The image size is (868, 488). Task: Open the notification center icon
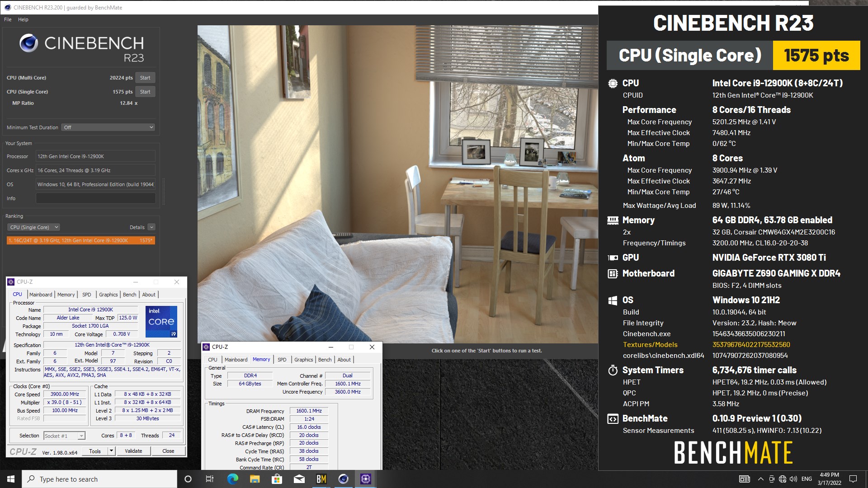(853, 479)
